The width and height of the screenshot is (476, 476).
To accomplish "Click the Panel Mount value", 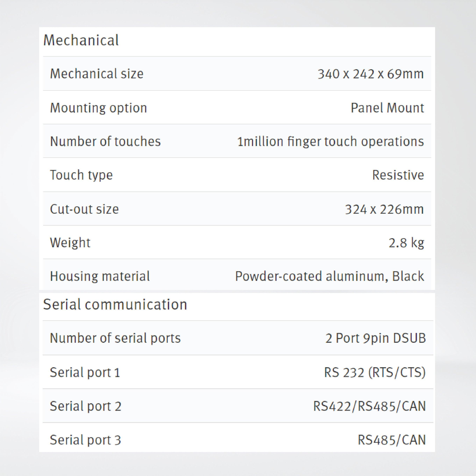I will 387,108.
